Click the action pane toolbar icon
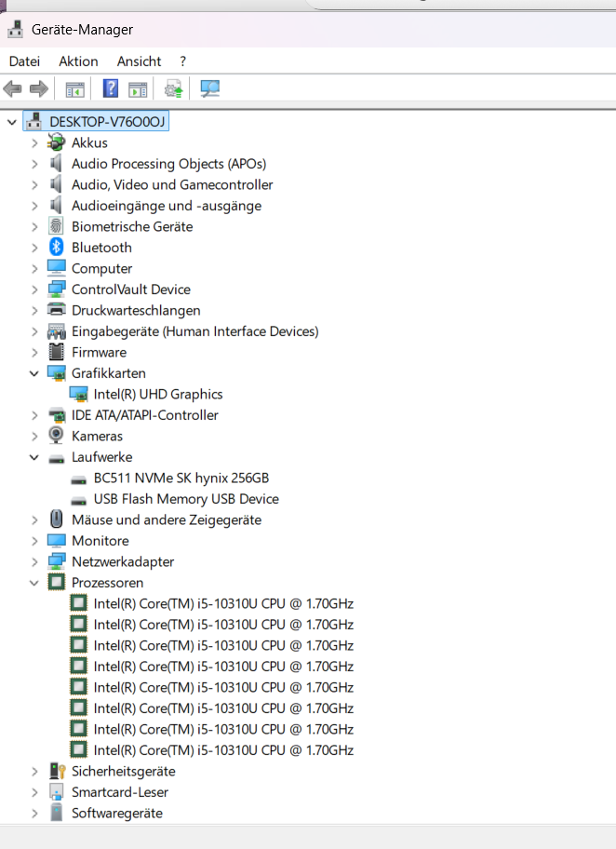This screenshot has width=616, height=849. click(x=138, y=88)
